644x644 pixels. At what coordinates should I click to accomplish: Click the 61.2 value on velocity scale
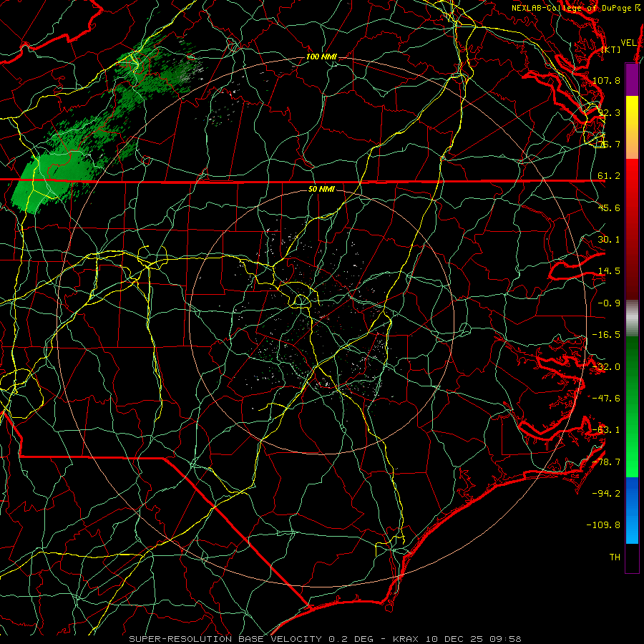609,176
